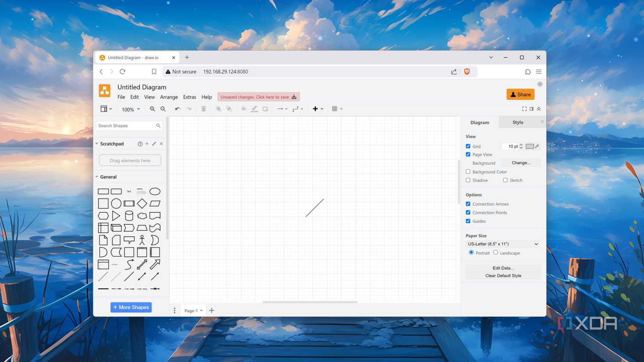This screenshot has width=644, height=362.
Task: Disable Connection Points checkbox
Action: 468,212
